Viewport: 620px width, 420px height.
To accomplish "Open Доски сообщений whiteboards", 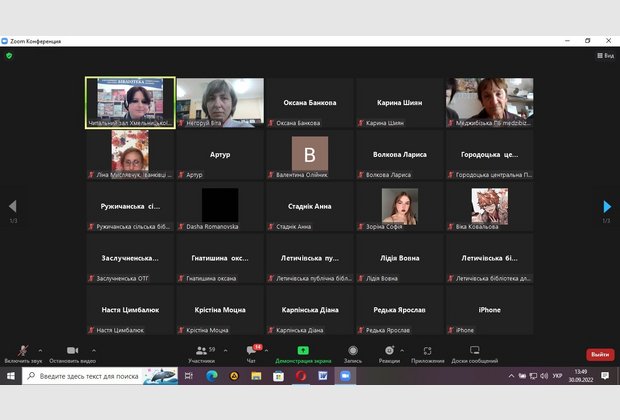I will (x=474, y=352).
